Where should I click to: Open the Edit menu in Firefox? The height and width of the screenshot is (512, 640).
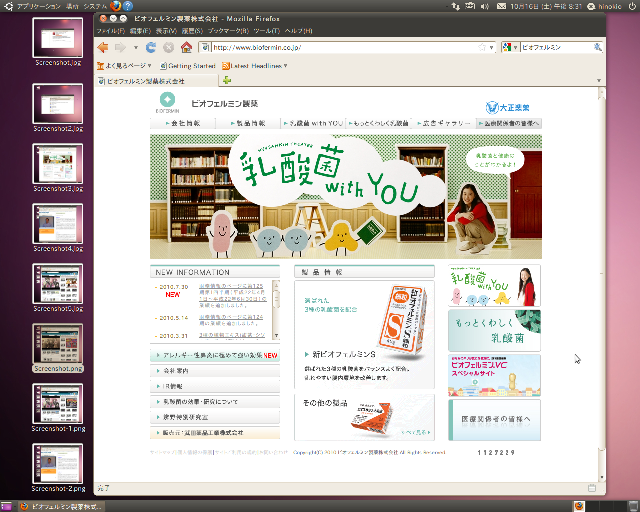[x=140, y=31]
